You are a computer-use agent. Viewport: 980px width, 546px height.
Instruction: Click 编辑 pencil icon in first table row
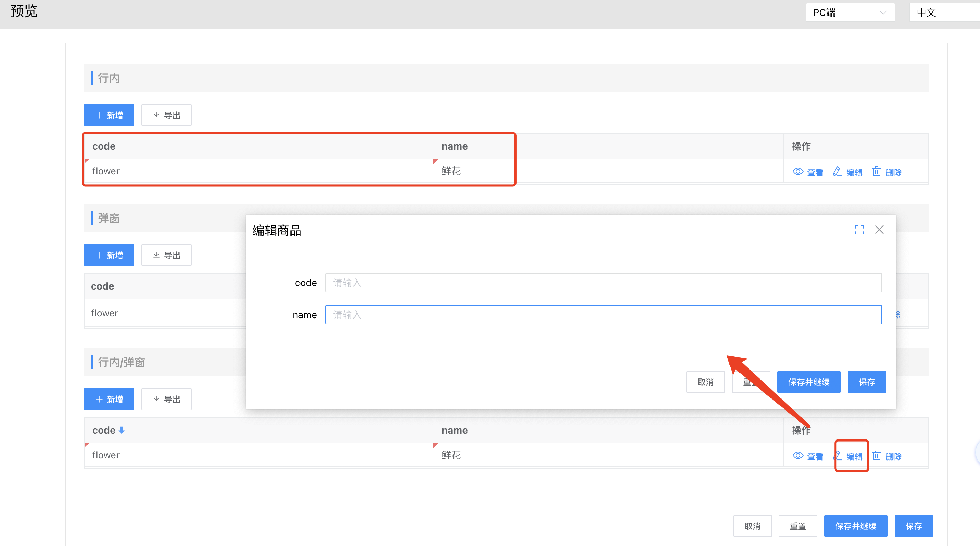tap(837, 172)
